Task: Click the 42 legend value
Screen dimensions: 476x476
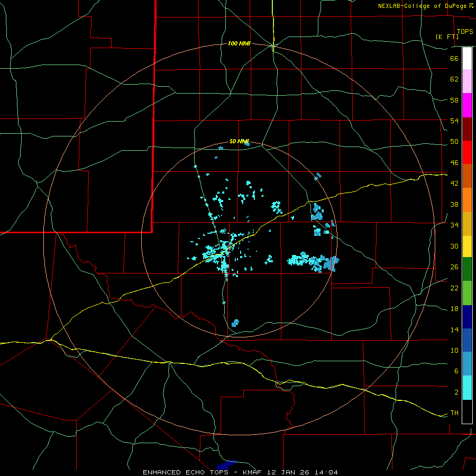Action: click(x=454, y=184)
